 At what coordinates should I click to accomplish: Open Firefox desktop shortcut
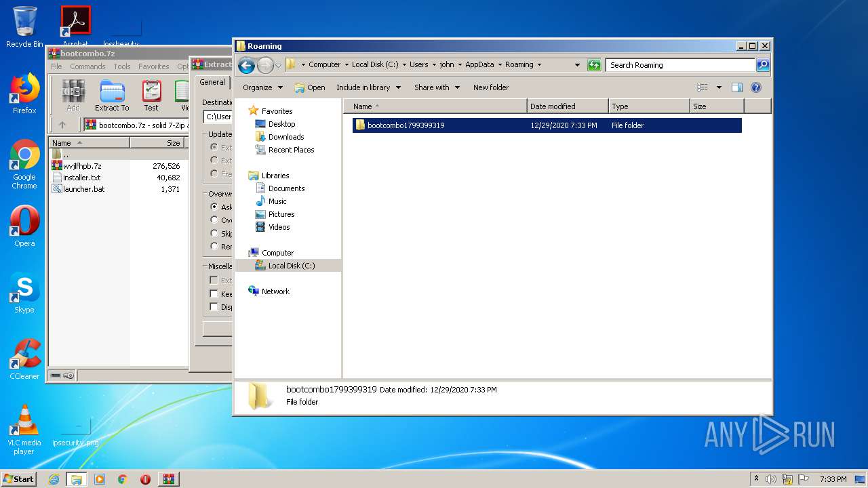coord(24,94)
